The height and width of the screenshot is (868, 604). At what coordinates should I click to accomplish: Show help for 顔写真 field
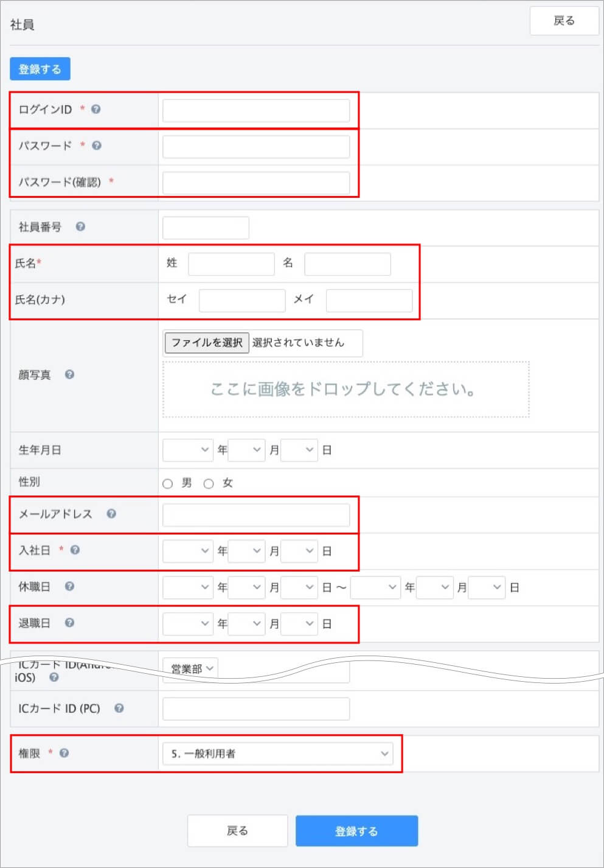click(69, 374)
